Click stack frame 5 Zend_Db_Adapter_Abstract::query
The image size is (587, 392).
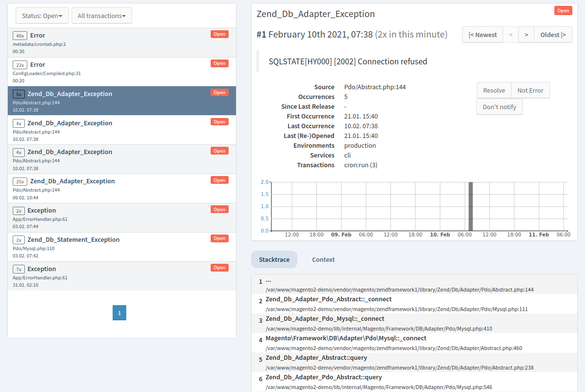414,362
